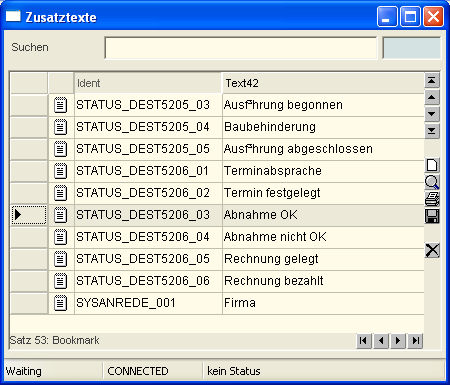Click text Abnahme OK

click(261, 215)
